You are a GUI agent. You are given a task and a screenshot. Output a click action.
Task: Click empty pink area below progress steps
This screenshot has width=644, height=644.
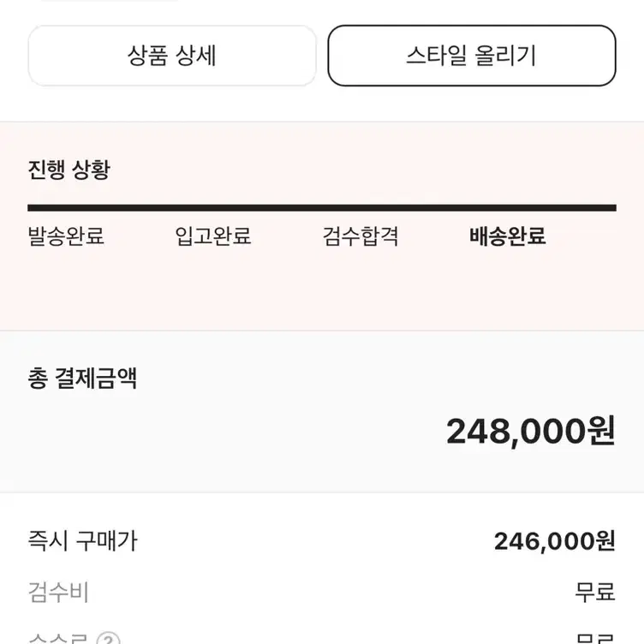click(x=322, y=289)
